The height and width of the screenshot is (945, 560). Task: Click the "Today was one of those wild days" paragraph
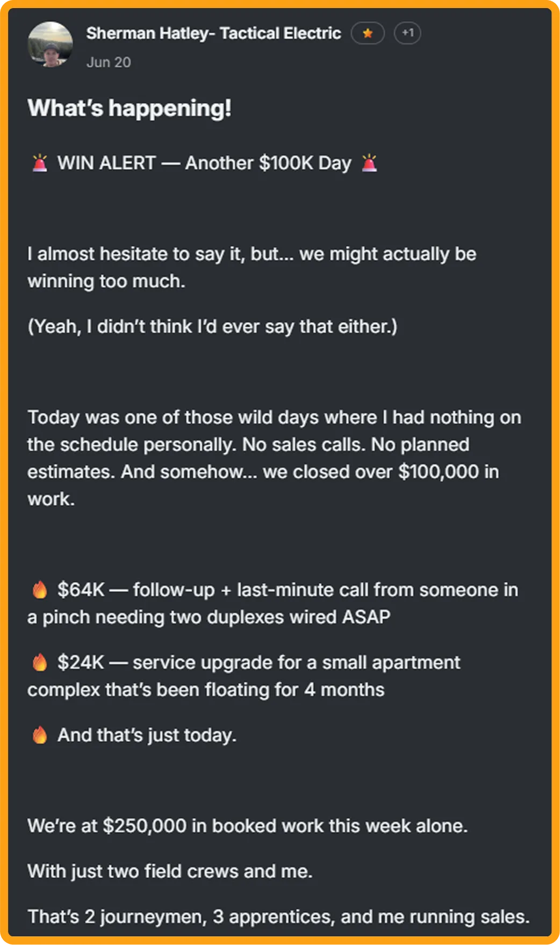(274, 458)
